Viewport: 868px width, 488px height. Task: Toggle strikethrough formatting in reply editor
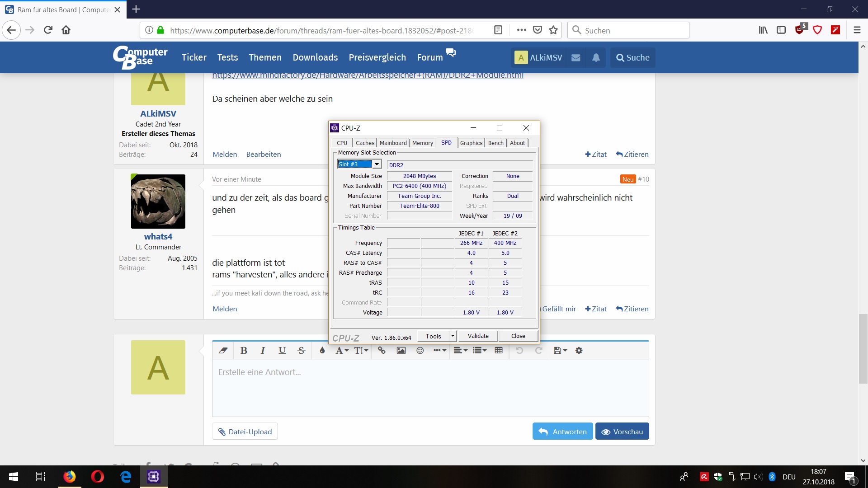click(302, 351)
